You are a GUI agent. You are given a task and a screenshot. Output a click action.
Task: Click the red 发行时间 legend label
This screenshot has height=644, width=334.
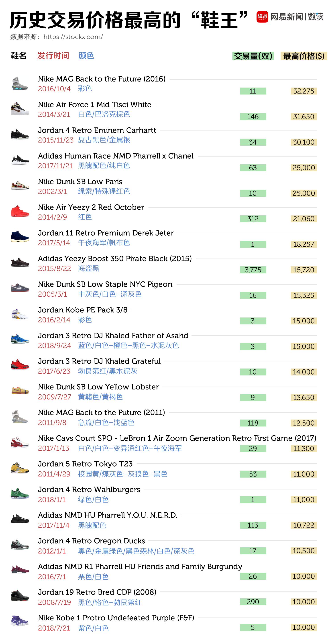click(53, 55)
